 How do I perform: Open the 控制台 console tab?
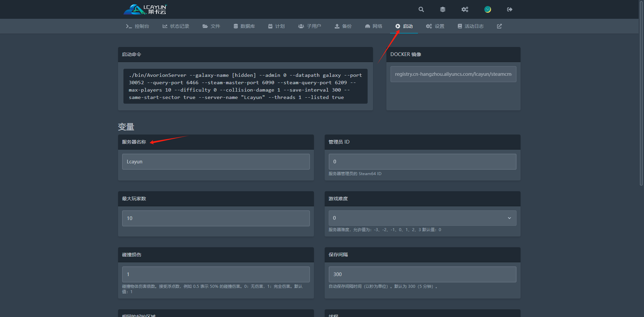pos(138,26)
